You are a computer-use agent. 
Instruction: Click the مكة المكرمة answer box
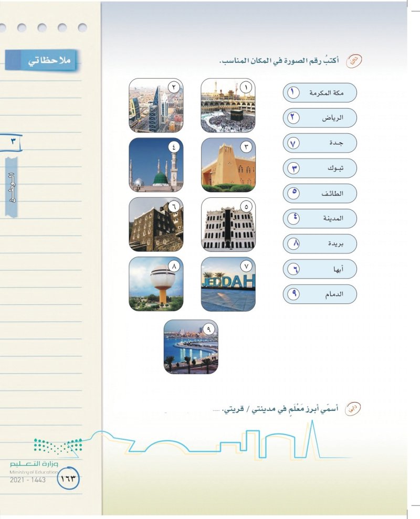[320, 93]
